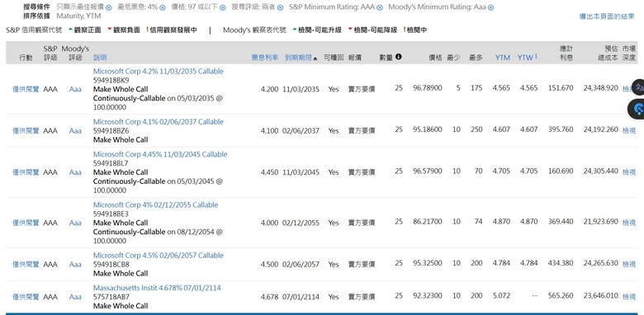Click the translate floating icon
This screenshot has height=315, width=644.
coord(639,87)
